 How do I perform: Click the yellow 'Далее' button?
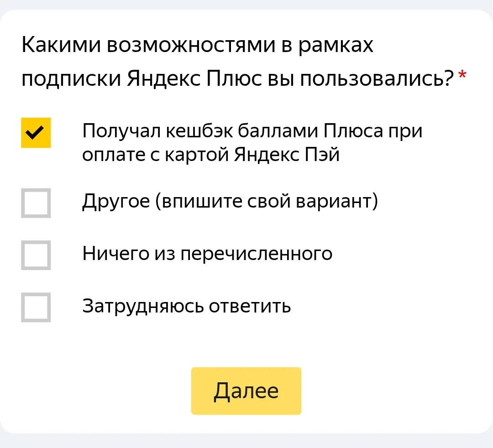click(246, 391)
